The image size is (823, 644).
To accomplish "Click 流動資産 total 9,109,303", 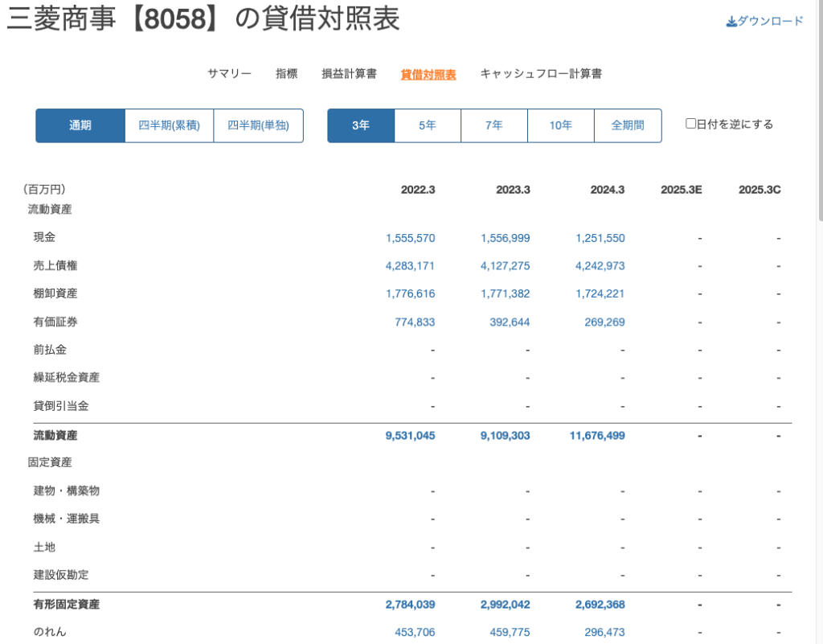I will point(506,436).
